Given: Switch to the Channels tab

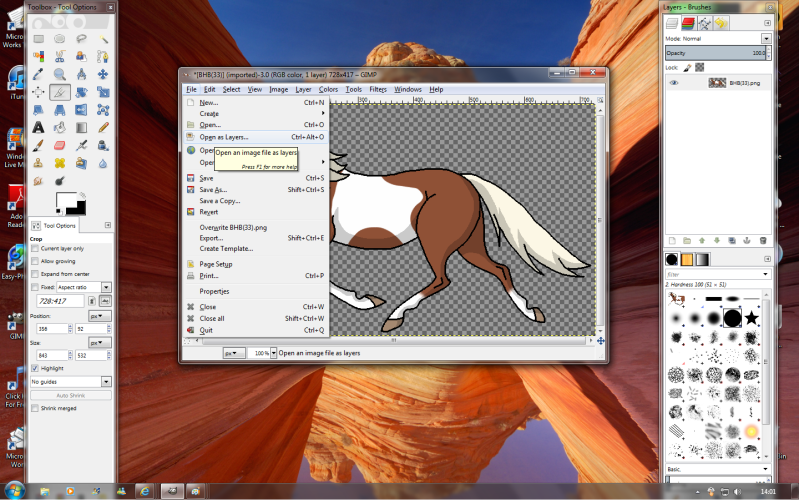Looking at the screenshot, I should tap(688, 23).
